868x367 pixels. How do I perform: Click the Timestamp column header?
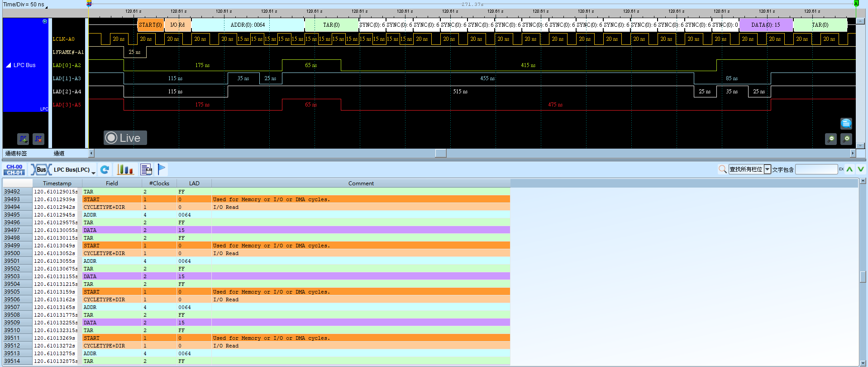(x=57, y=183)
